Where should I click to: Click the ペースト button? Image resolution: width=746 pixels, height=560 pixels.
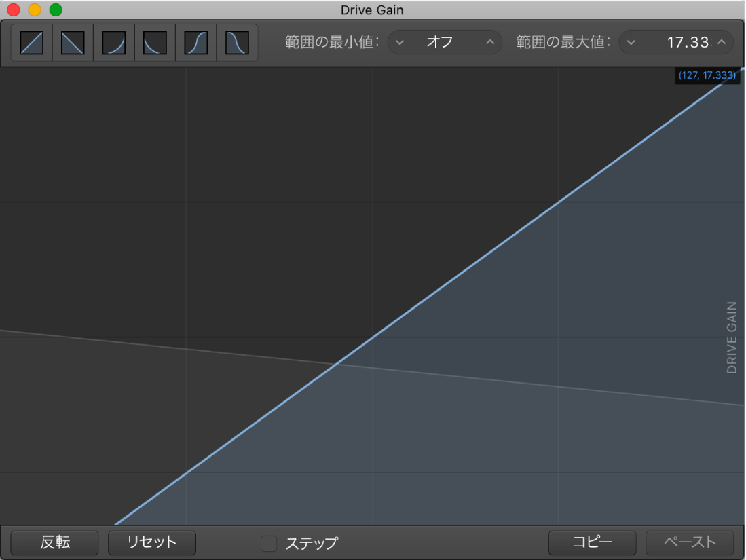(x=690, y=543)
